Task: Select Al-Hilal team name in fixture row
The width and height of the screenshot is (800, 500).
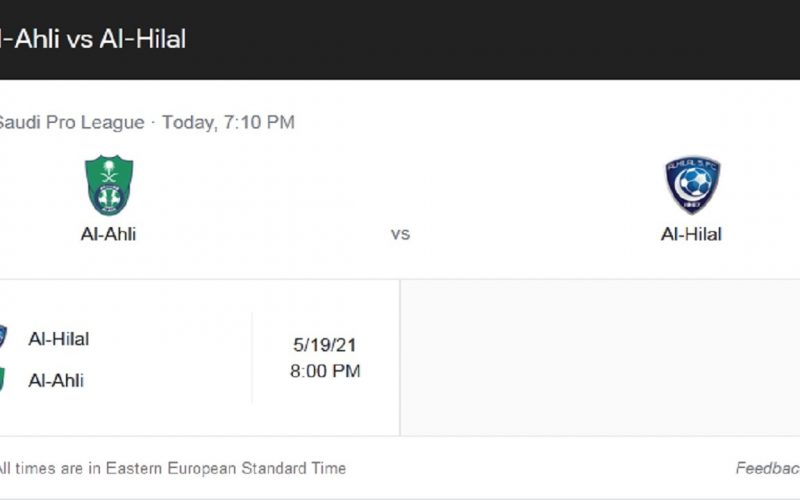Action: pos(59,339)
